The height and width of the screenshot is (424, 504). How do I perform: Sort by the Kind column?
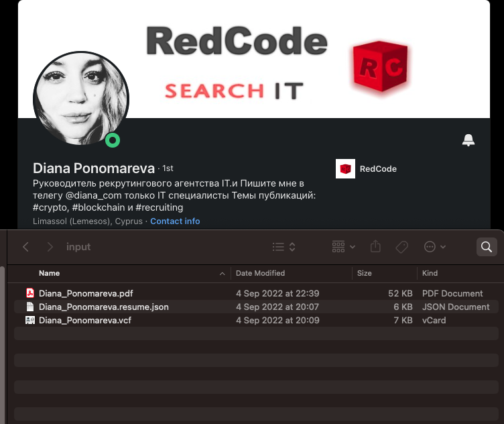430,273
